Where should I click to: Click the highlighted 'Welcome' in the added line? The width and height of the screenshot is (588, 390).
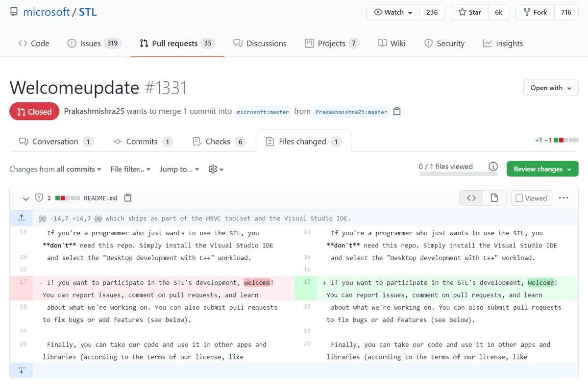pyautogui.click(x=541, y=283)
